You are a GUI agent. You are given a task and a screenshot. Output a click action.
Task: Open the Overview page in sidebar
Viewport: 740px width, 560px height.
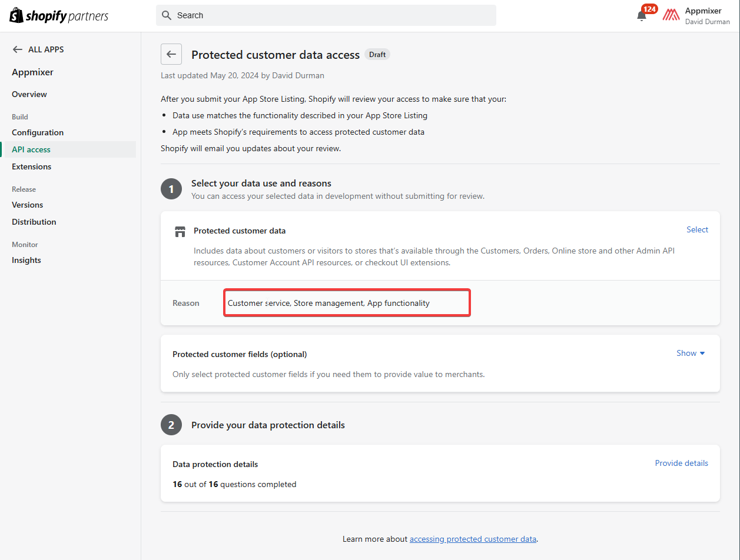pos(29,94)
